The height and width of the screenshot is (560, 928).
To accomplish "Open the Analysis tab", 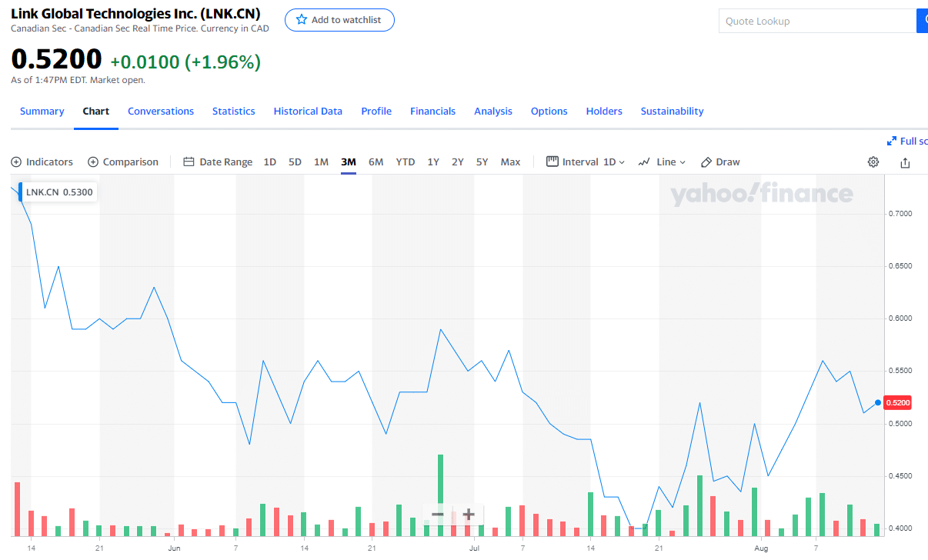I will coord(493,111).
